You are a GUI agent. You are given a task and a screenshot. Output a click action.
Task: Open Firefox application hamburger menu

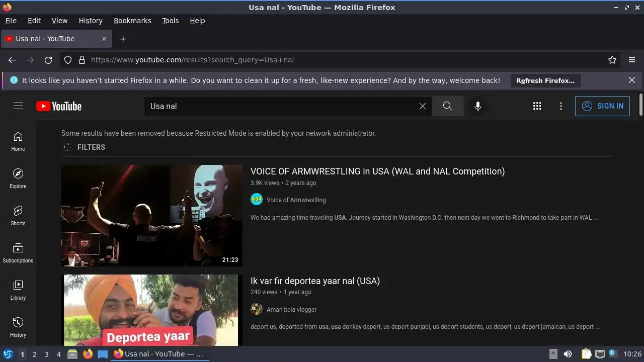[x=632, y=60]
